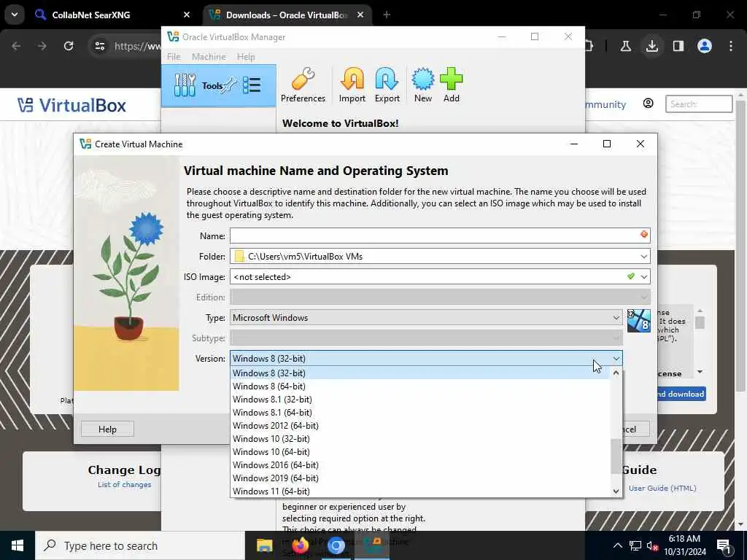Select Windows 2016 (64-bit) version
This screenshot has height=560, width=747.
(420, 464)
